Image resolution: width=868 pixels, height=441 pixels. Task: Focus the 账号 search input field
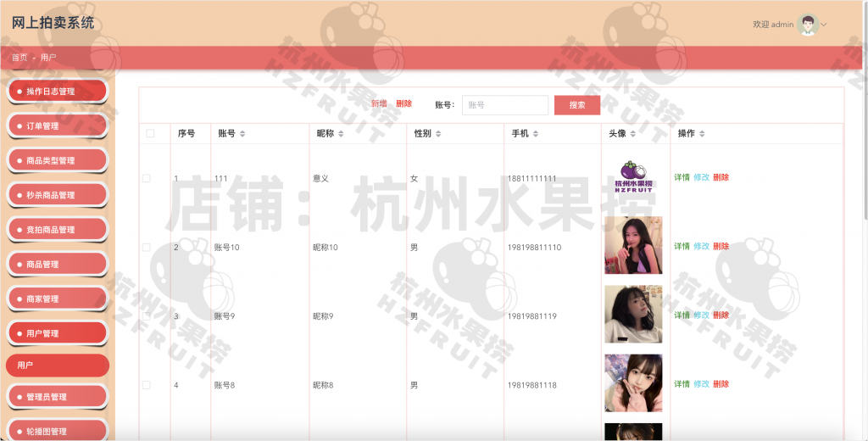[x=505, y=104]
